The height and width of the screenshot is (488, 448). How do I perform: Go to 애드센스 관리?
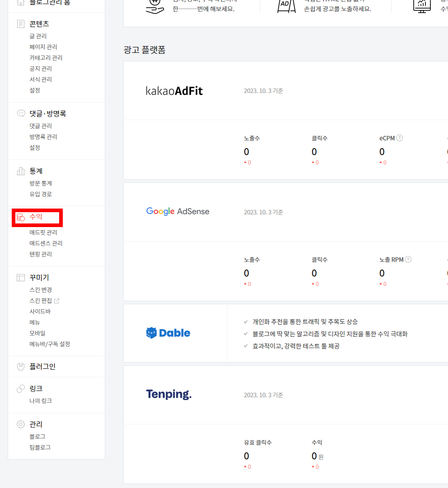click(46, 243)
